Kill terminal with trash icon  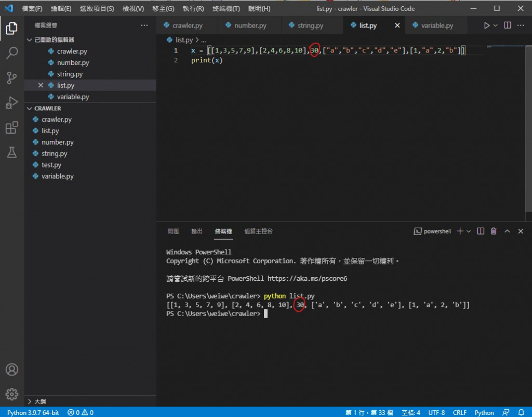[494, 231]
